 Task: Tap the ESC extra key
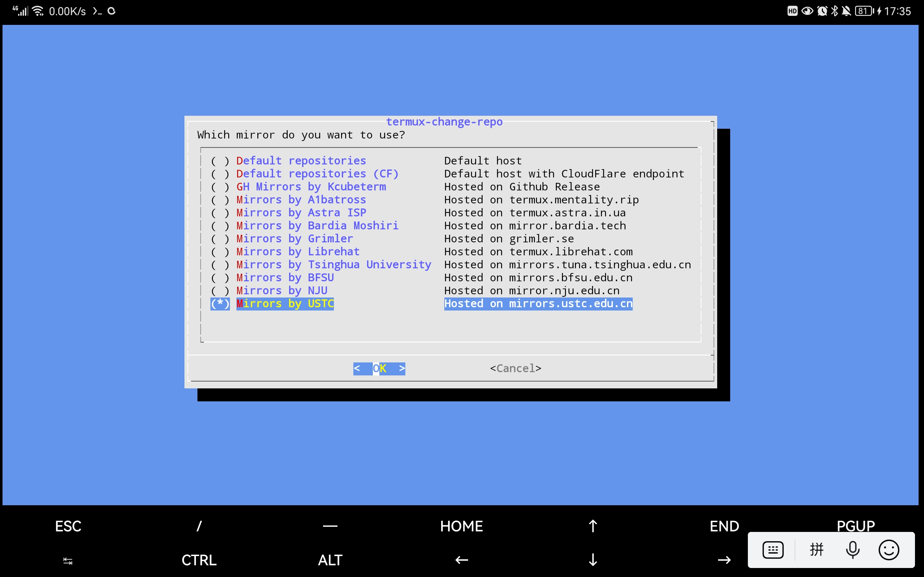68,526
